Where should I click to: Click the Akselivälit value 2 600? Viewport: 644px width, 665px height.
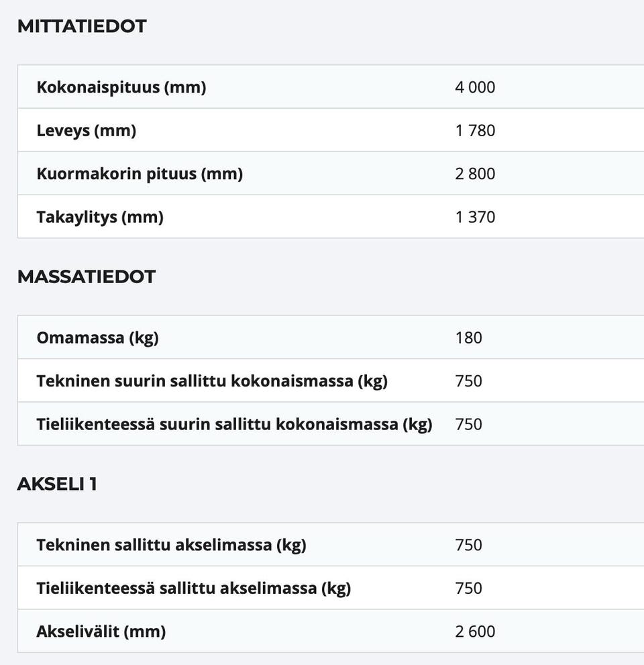pyautogui.click(x=475, y=631)
